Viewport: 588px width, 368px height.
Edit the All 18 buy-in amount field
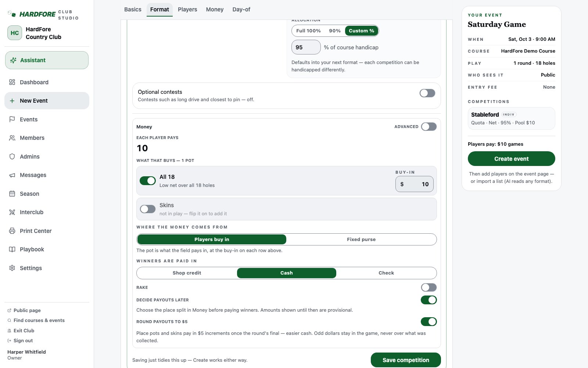(415, 184)
